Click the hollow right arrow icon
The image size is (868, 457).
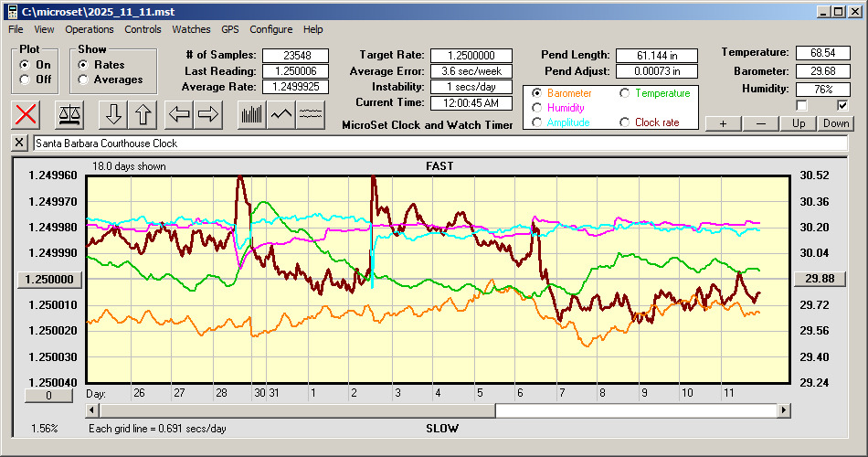pyautogui.click(x=208, y=114)
